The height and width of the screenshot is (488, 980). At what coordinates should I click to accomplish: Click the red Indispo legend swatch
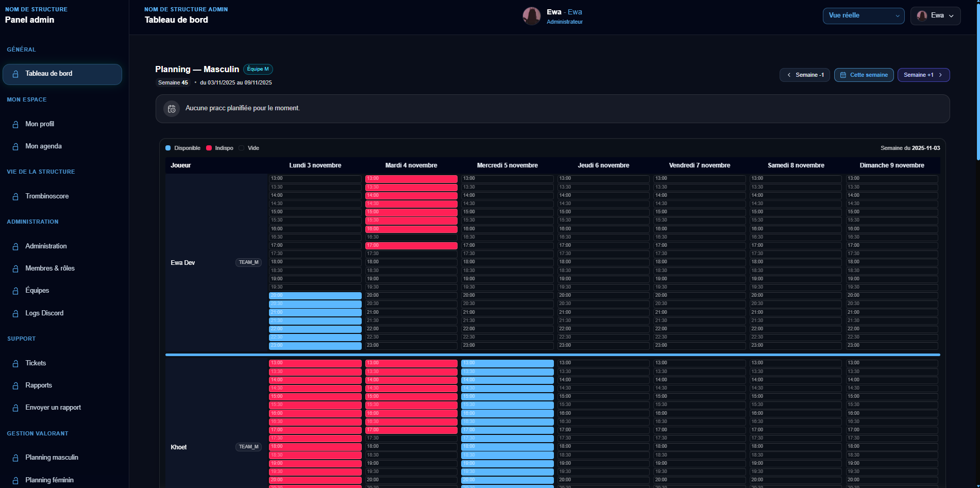click(209, 148)
